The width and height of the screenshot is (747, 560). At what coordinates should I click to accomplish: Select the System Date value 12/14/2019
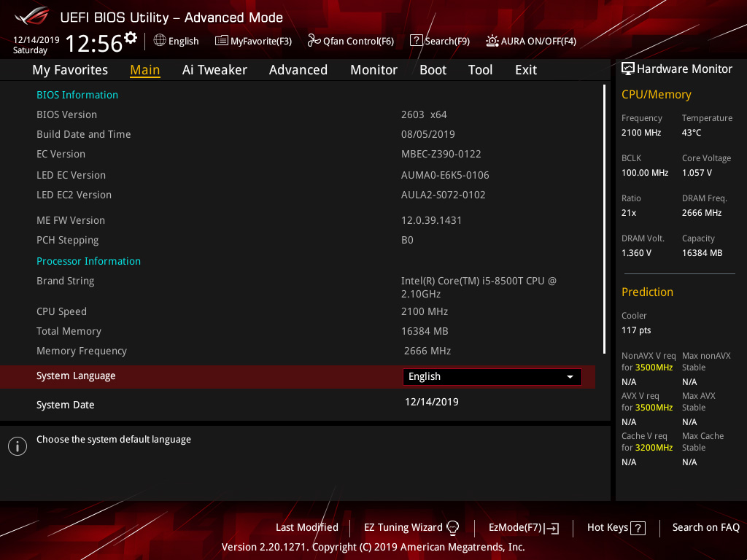click(x=432, y=402)
